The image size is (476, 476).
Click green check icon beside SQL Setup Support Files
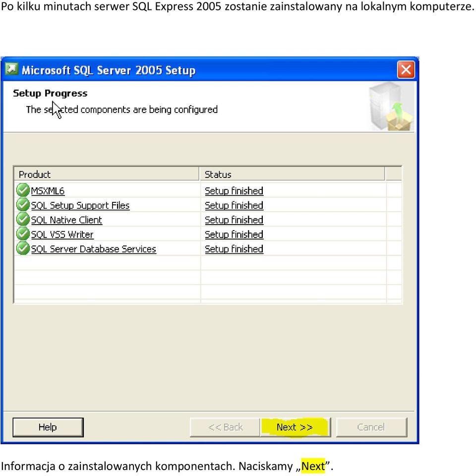(x=23, y=205)
